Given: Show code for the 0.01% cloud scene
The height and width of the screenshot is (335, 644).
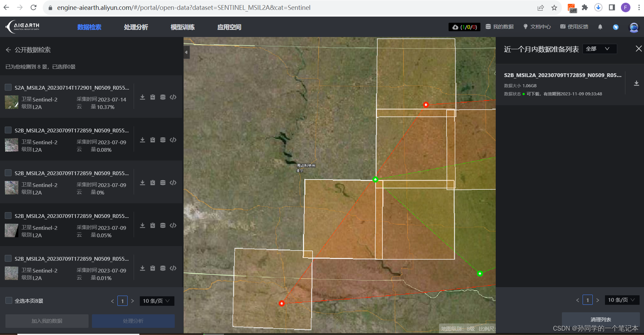Looking at the screenshot, I should coord(173,268).
